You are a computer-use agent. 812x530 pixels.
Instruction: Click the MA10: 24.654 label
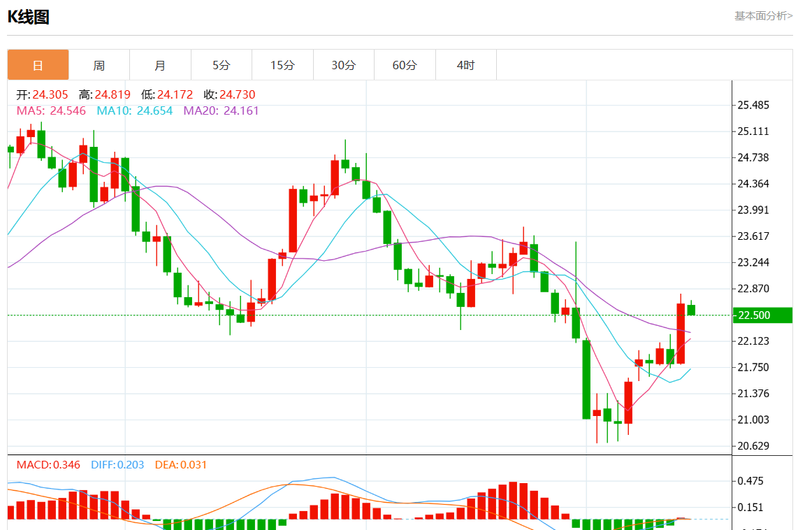pos(135,111)
